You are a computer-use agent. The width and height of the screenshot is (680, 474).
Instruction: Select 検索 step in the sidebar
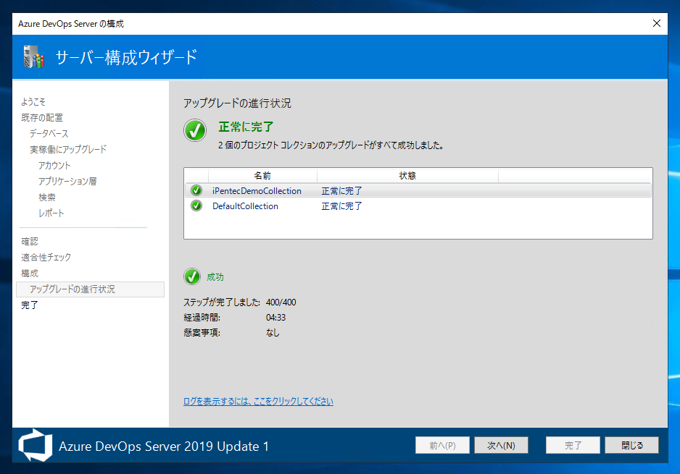click(x=47, y=197)
